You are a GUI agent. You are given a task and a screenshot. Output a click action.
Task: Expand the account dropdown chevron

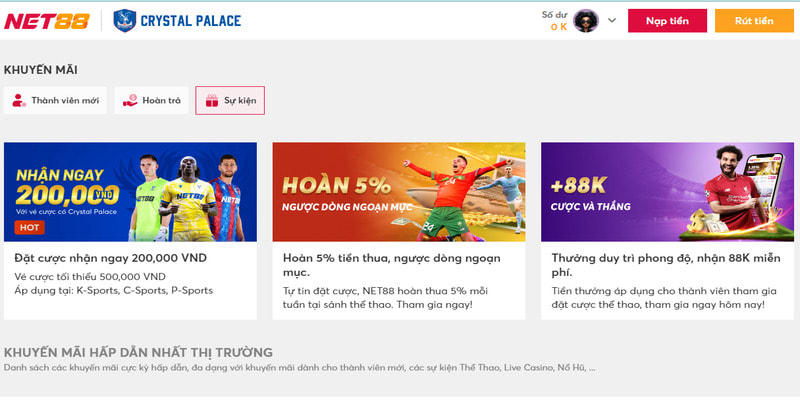tap(612, 20)
